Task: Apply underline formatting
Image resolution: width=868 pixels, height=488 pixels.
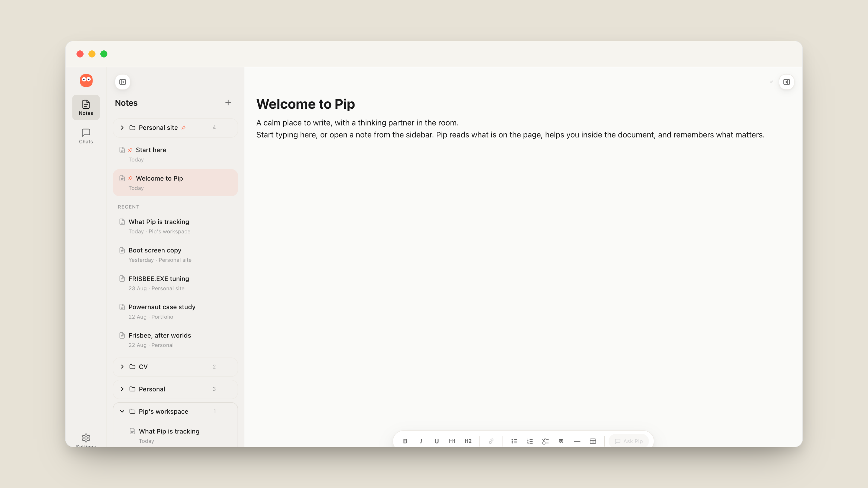Action: (x=437, y=441)
